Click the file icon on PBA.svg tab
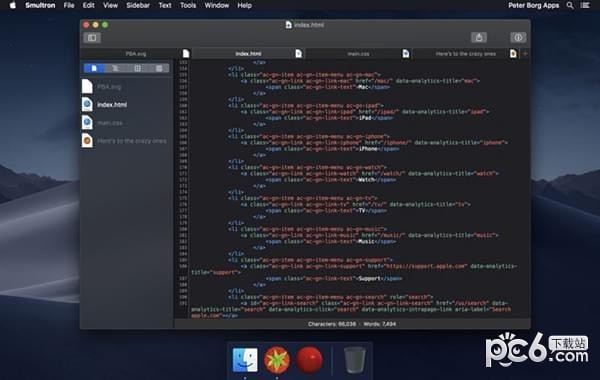This screenshot has height=380, width=600. click(x=186, y=54)
